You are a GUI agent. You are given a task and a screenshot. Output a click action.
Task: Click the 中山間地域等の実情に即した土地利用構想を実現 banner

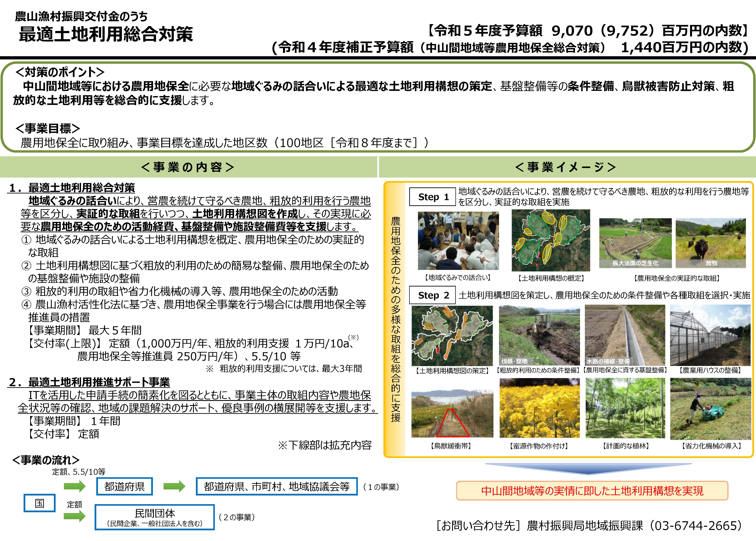tap(592, 491)
